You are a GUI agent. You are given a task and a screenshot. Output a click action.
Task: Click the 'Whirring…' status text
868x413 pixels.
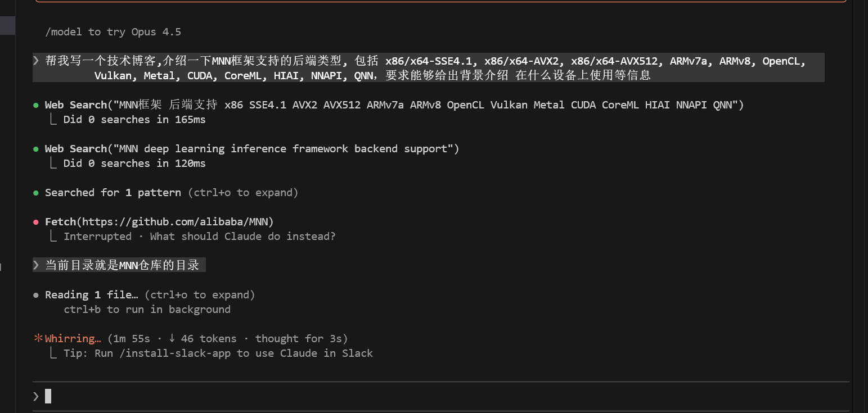tap(73, 339)
